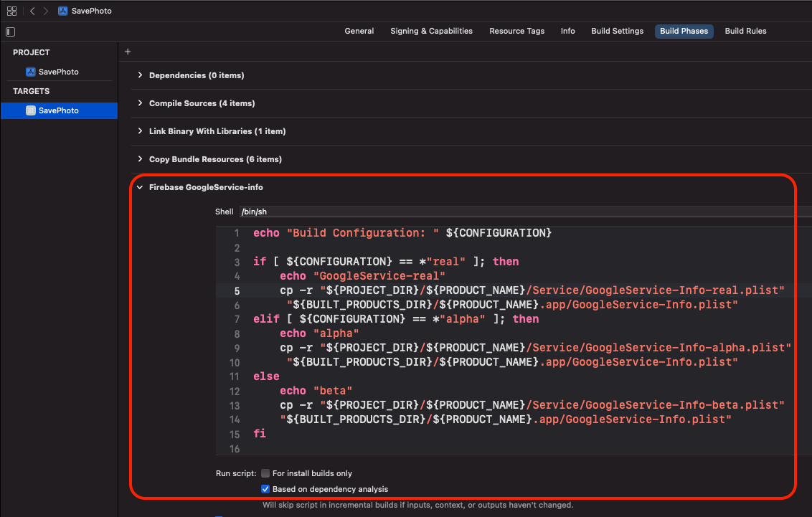This screenshot has width=812, height=517.
Task: Click Copy Bundle Resources (6 items) title
Action: click(215, 159)
